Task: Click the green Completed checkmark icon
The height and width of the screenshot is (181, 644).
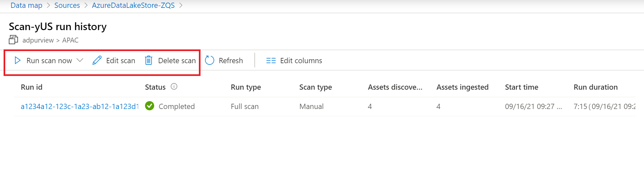Action: (150, 106)
